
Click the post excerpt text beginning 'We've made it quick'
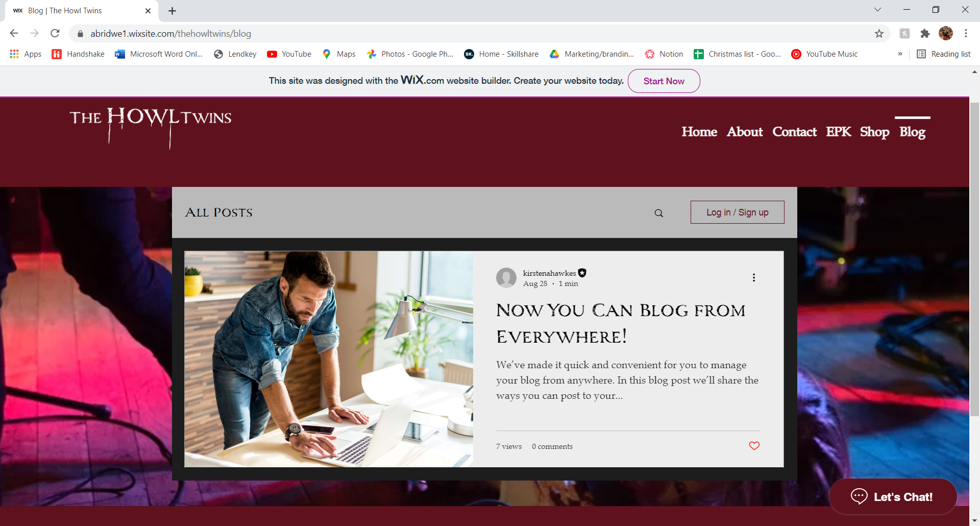(627, 380)
